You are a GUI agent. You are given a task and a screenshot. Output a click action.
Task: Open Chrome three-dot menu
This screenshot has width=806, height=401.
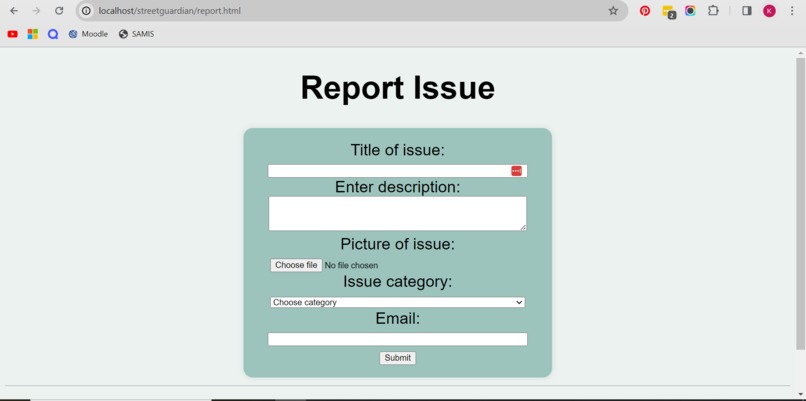pyautogui.click(x=792, y=11)
